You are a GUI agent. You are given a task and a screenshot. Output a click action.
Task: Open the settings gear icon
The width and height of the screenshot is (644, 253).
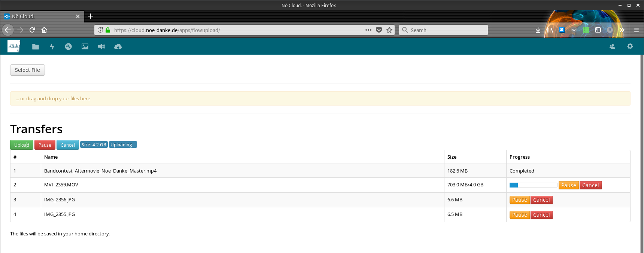630,46
